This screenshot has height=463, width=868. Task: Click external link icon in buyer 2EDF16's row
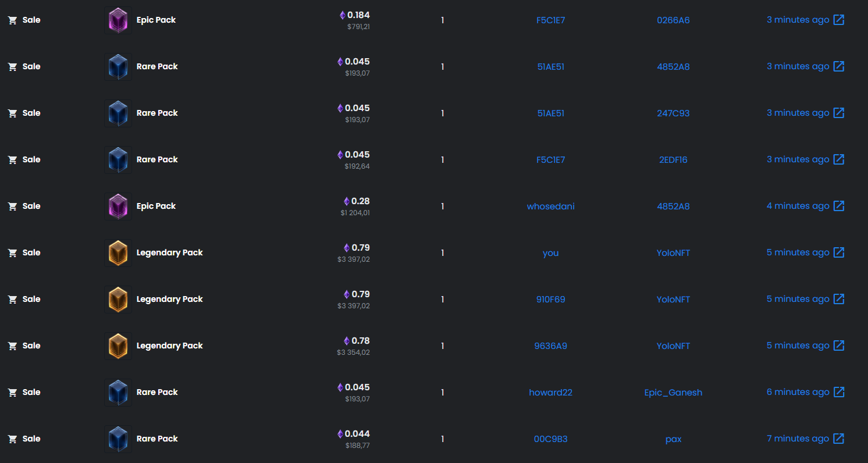tap(838, 159)
